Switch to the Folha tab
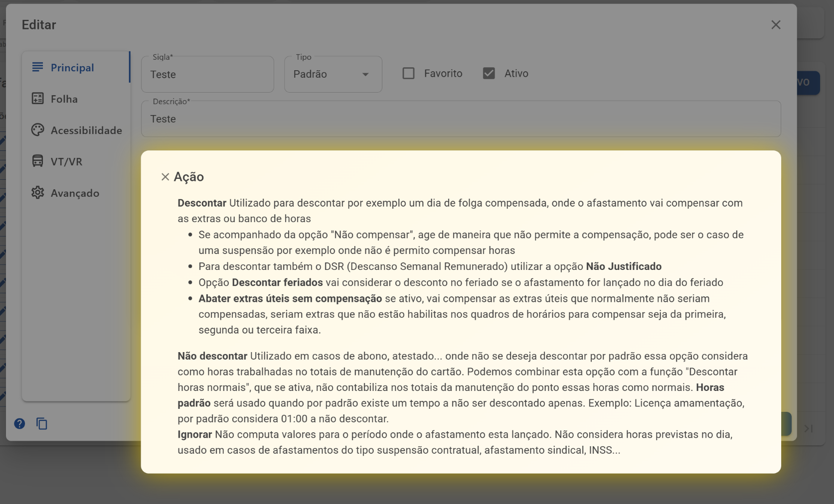Screen dimensions: 834x504 pos(76,99)
